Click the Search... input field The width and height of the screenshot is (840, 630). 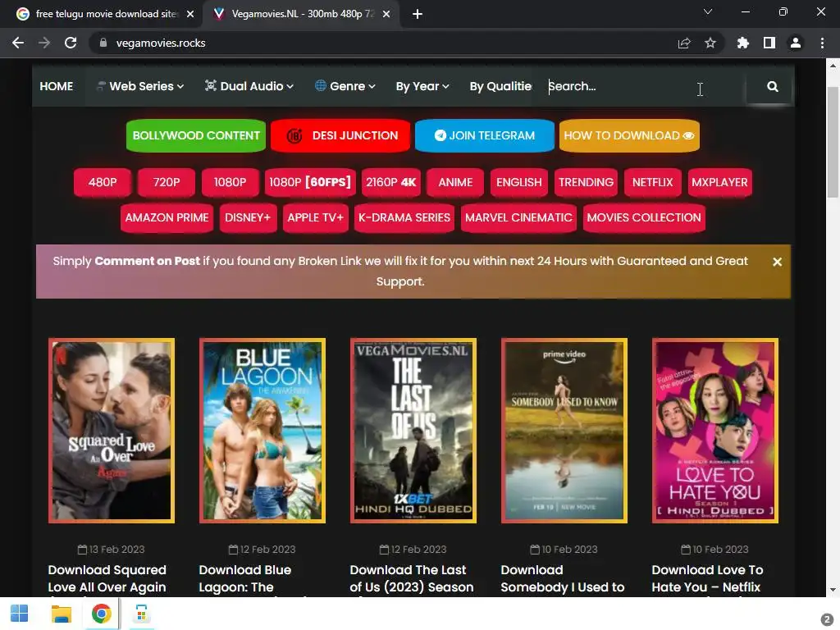[x=643, y=86]
